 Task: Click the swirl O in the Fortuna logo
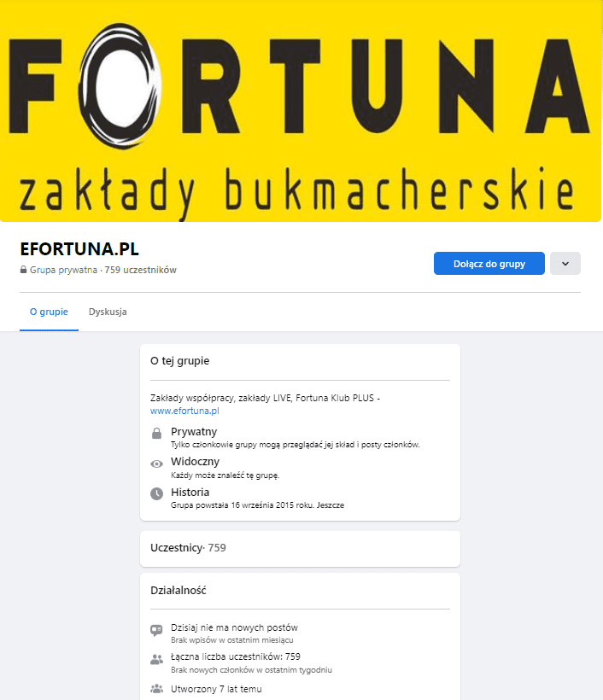(x=120, y=86)
